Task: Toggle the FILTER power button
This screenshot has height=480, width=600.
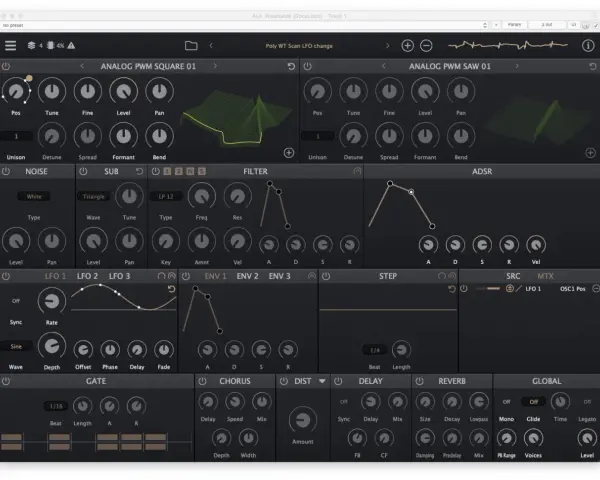Action: click(155, 171)
